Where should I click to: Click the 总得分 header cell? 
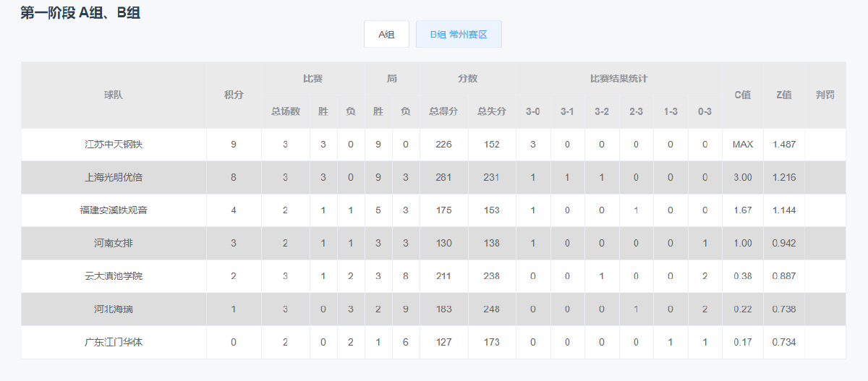coord(443,111)
